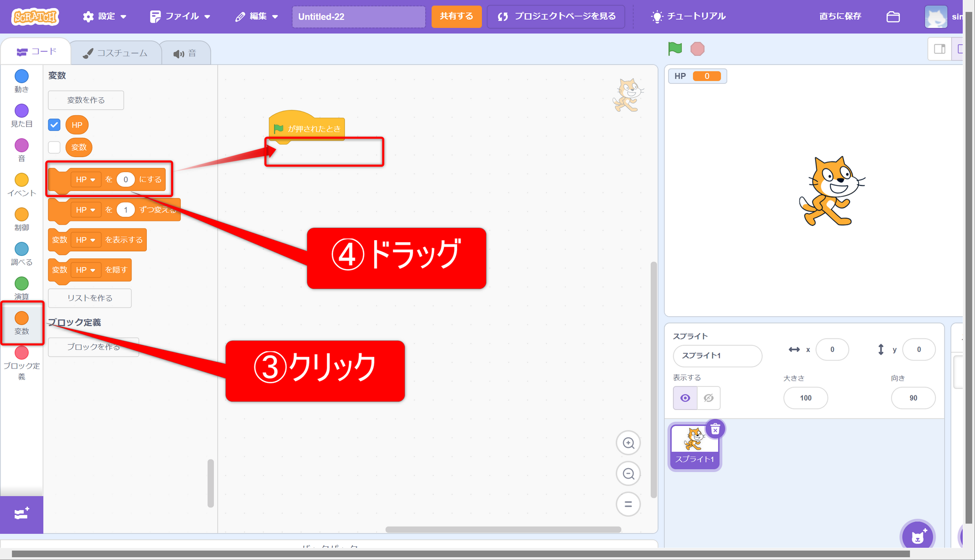Click the 変数を作る button

[x=86, y=100]
